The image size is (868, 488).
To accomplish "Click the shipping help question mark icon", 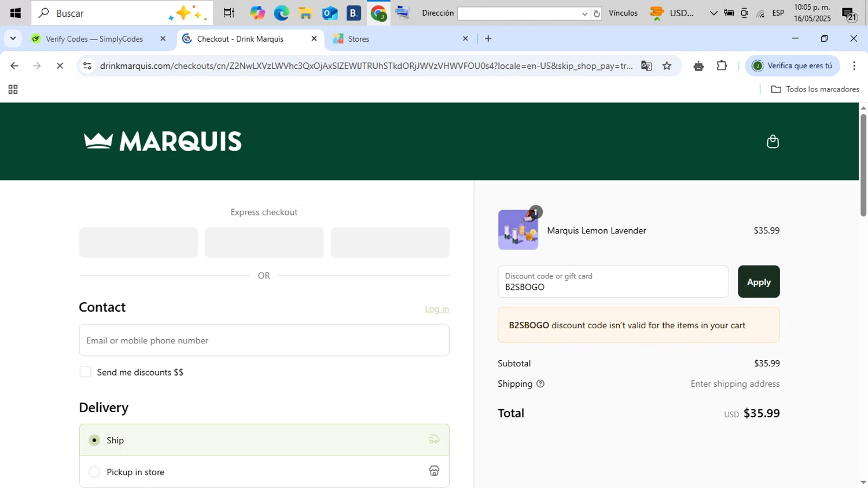I will point(540,384).
